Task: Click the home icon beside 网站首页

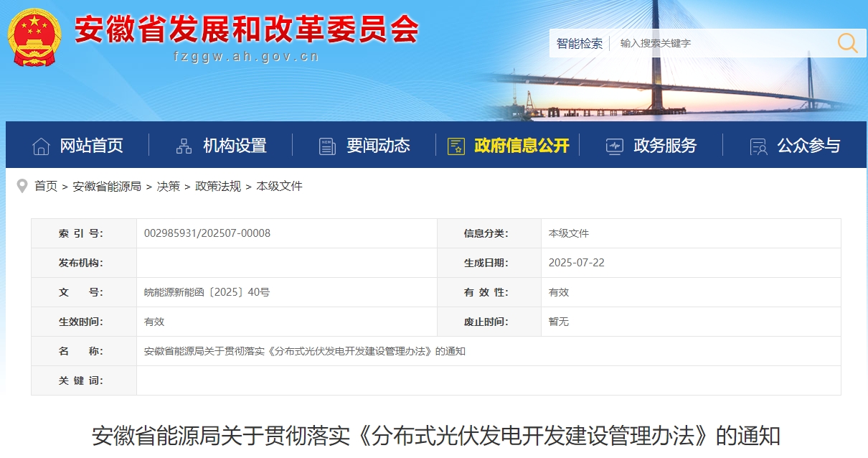Action: (x=41, y=146)
